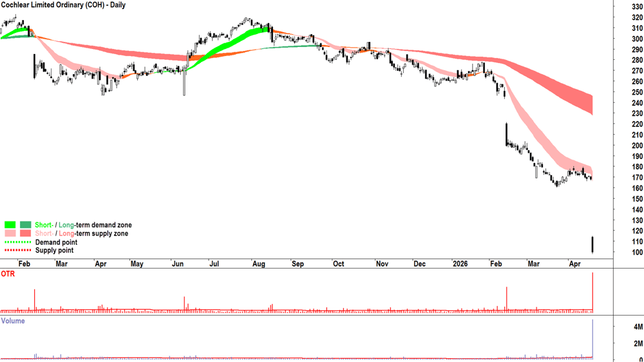Image resolution: width=644 pixels, height=362 pixels.
Task: Click the 170 price axis label
Action: pos(638,178)
